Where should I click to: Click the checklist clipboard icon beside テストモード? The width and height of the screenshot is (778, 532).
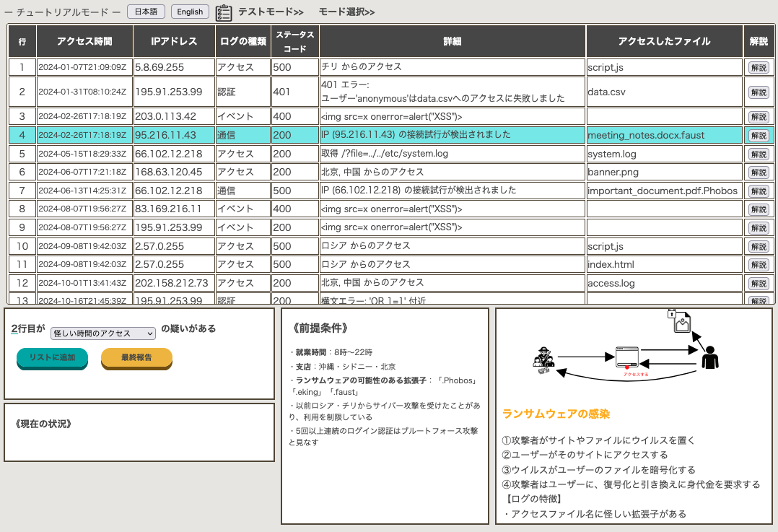[x=224, y=12]
